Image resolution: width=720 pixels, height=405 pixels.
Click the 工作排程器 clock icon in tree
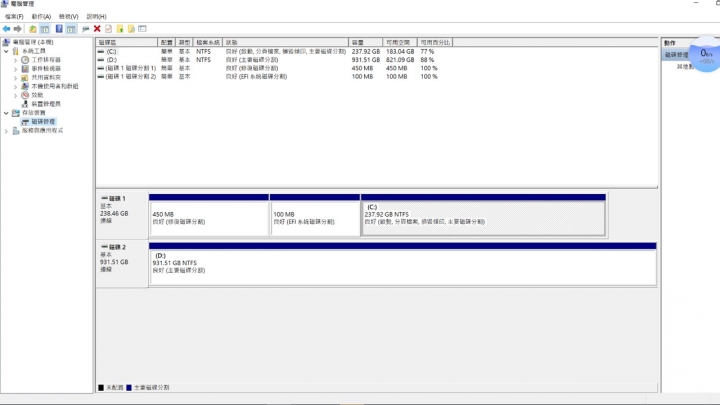click(x=25, y=60)
